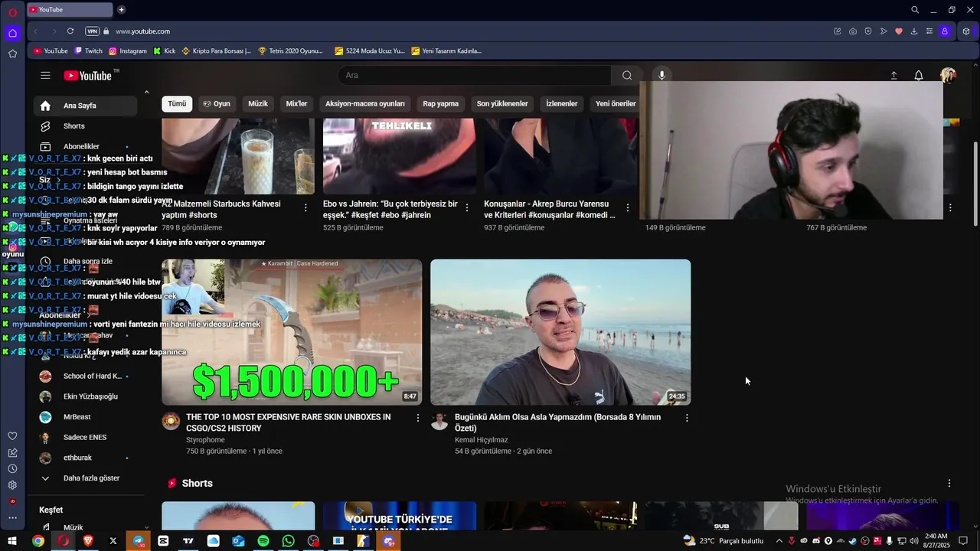The width and height of the screenshot is (980, 551).
Task: Select the Aksiyon-macera oyunları chip
Action: (x=365, y=103)
